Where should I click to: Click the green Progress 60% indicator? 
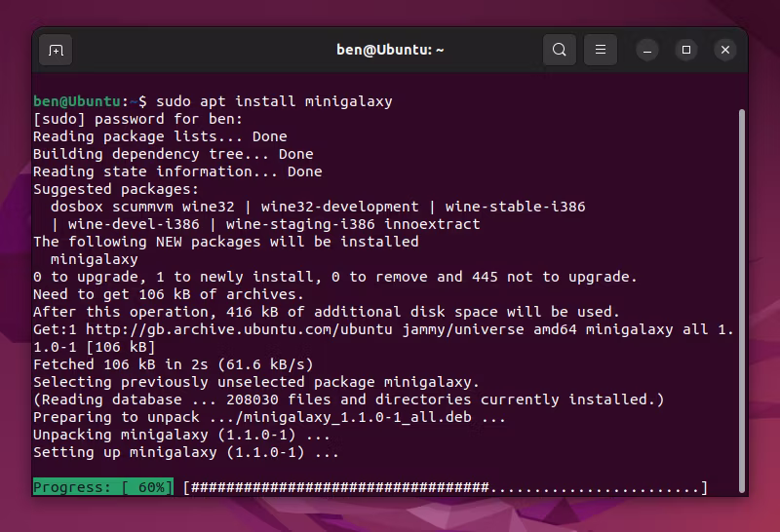point(102,487)
